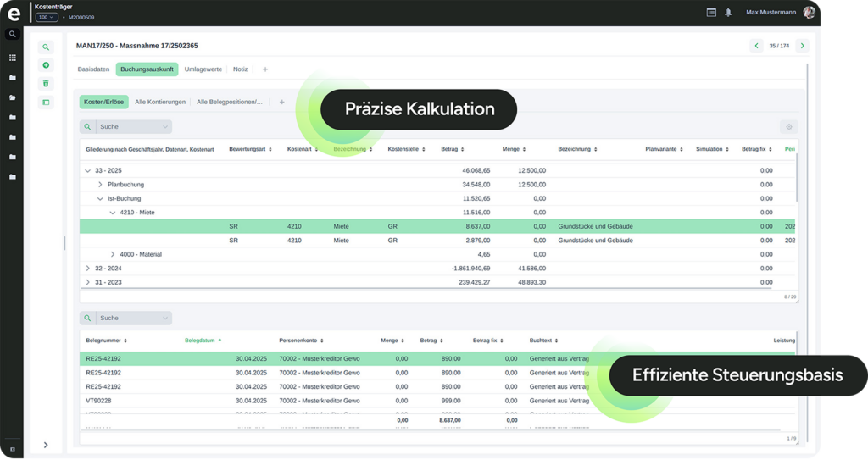
Task: Go to previous record with left arrow
Action: pyautogui.click(x=756, y=46)
